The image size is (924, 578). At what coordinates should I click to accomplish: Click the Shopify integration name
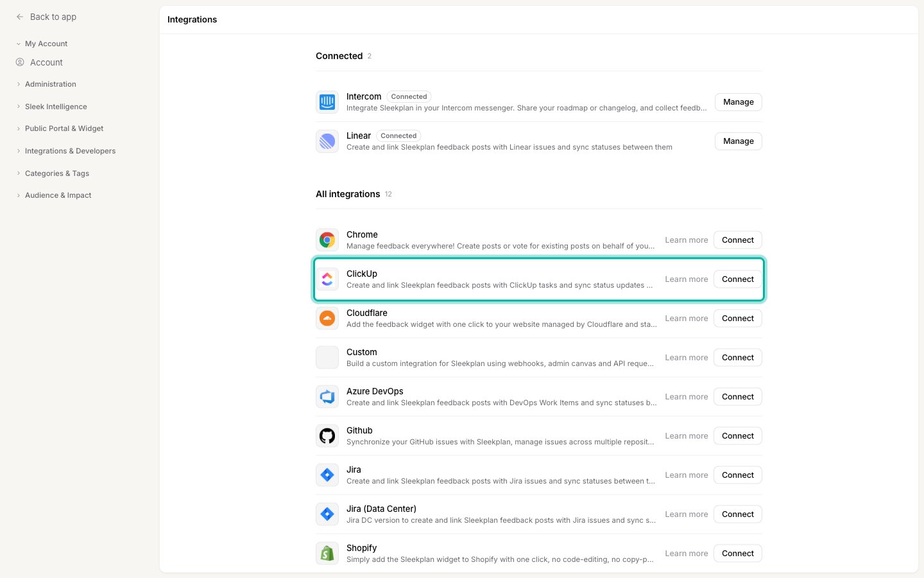361,548
